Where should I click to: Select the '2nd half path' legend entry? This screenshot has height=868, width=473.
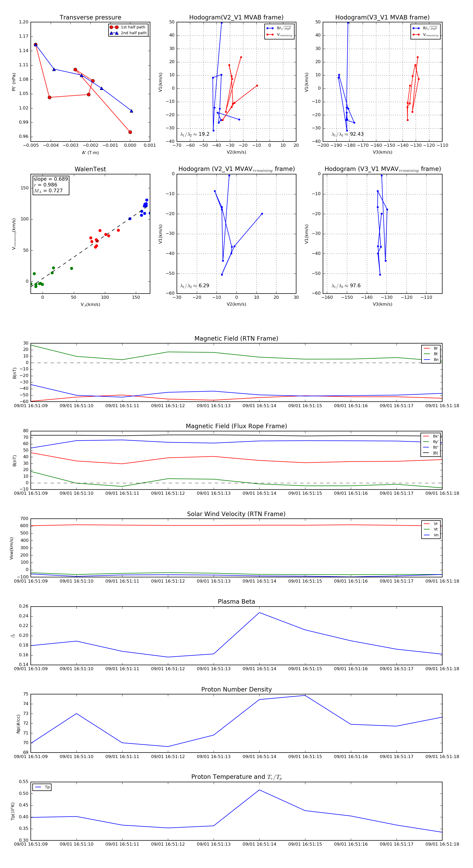click(x=128, y=33)
